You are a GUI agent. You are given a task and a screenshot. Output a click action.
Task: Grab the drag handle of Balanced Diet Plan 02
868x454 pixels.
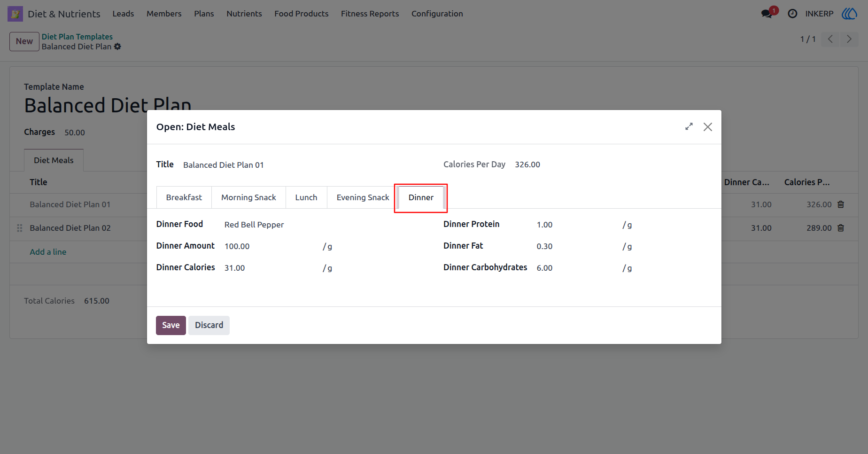coord(20,228)
